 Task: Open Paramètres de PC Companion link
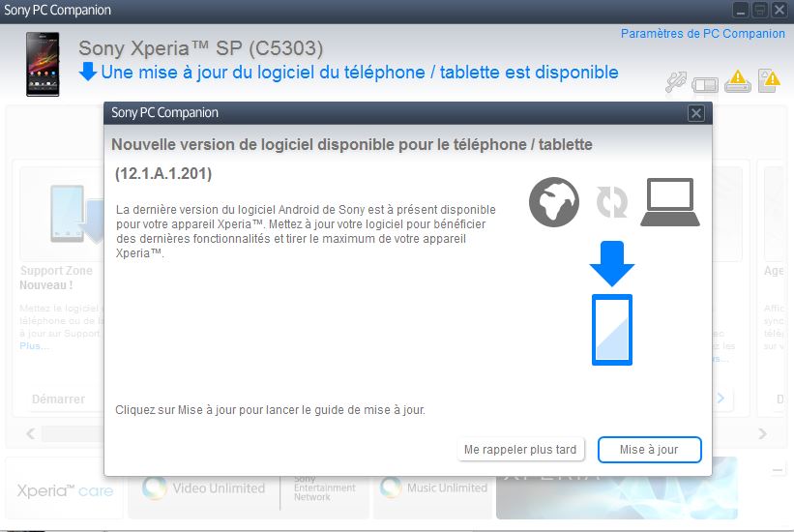click(x=702, y=34)
